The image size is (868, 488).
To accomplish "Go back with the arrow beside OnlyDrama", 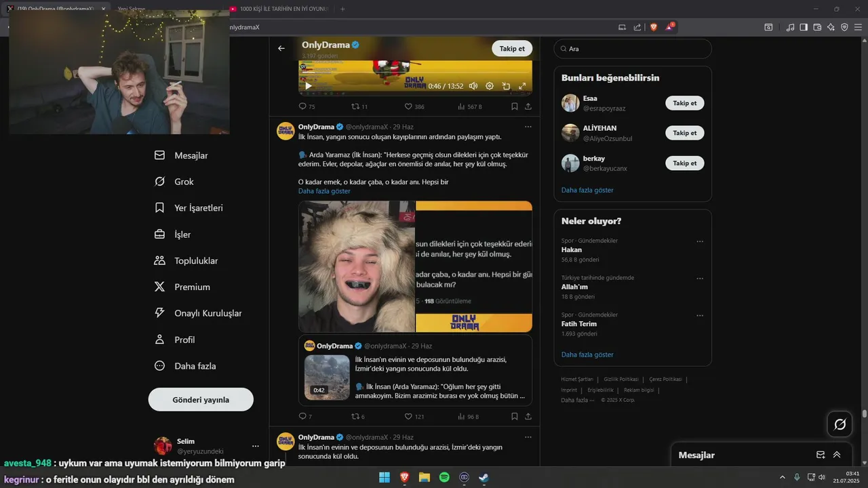I will [x=281, y=48].
